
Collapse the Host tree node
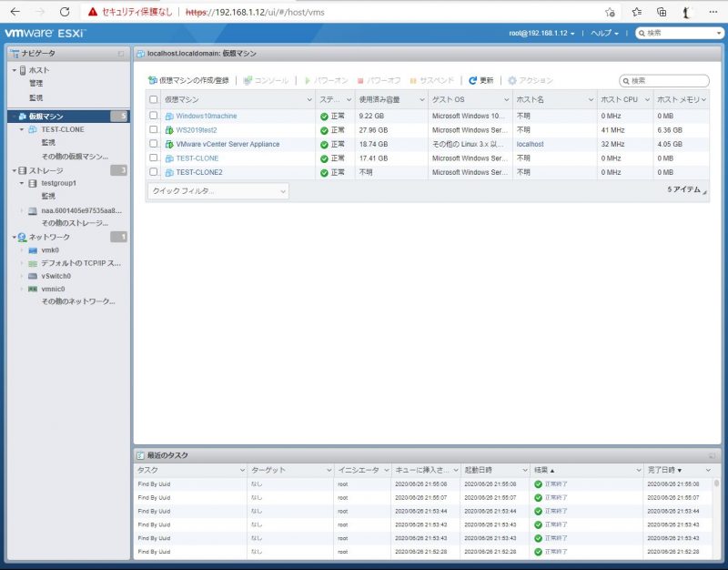(x=15, y=71)
